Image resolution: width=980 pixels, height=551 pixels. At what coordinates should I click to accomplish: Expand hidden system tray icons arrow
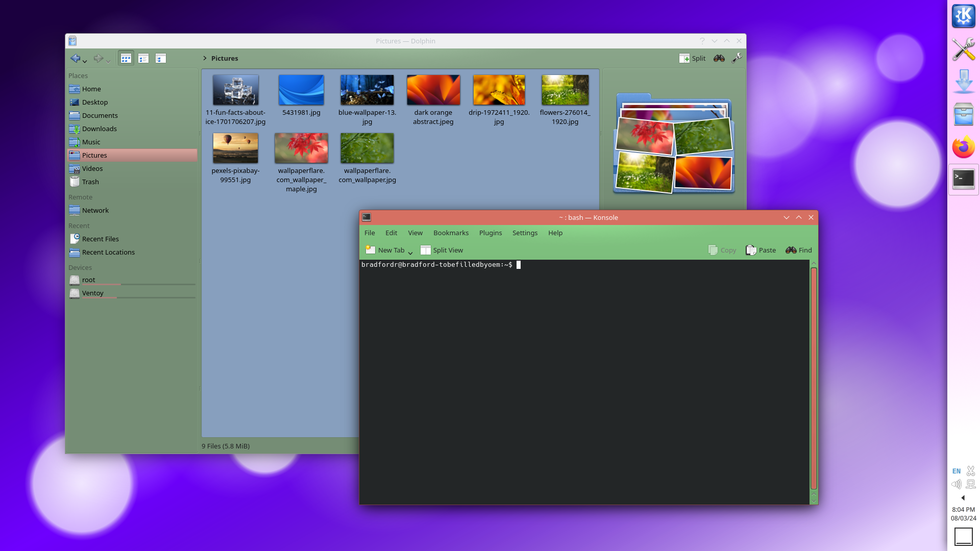[963, 497]
